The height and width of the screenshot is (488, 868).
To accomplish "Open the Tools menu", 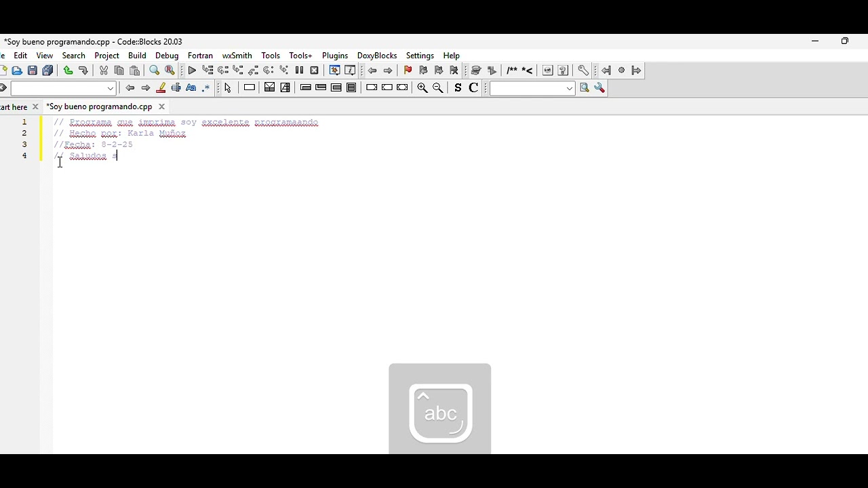I will click(x=271, y=56).
